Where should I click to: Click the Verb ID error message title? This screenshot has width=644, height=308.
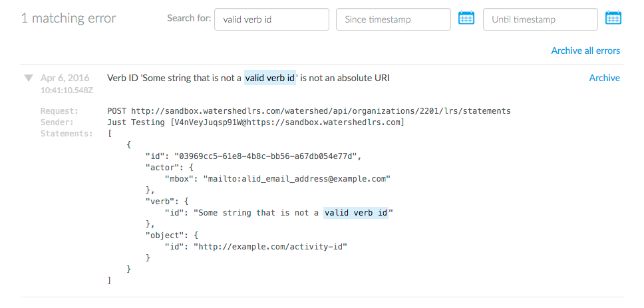248,78
